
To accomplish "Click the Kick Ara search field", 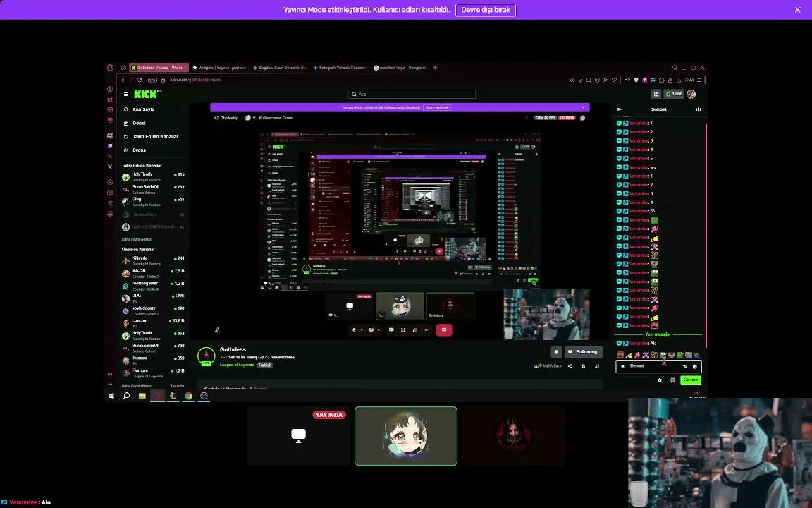I will tap(412, 95).
